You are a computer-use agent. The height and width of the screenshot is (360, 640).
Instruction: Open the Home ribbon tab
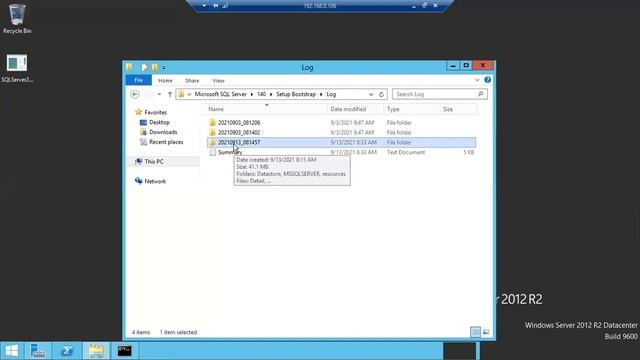click(165, 80)
